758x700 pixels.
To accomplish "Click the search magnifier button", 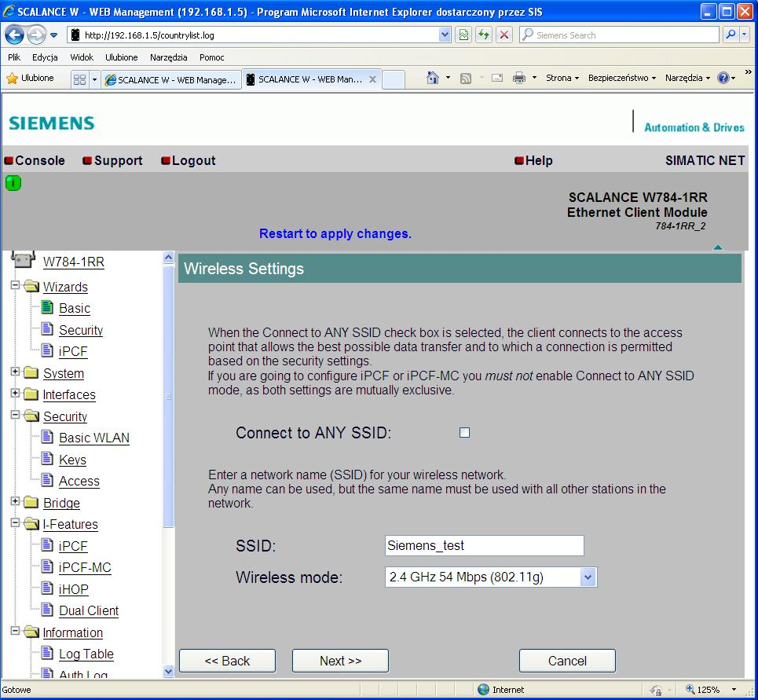I will 731,35.
